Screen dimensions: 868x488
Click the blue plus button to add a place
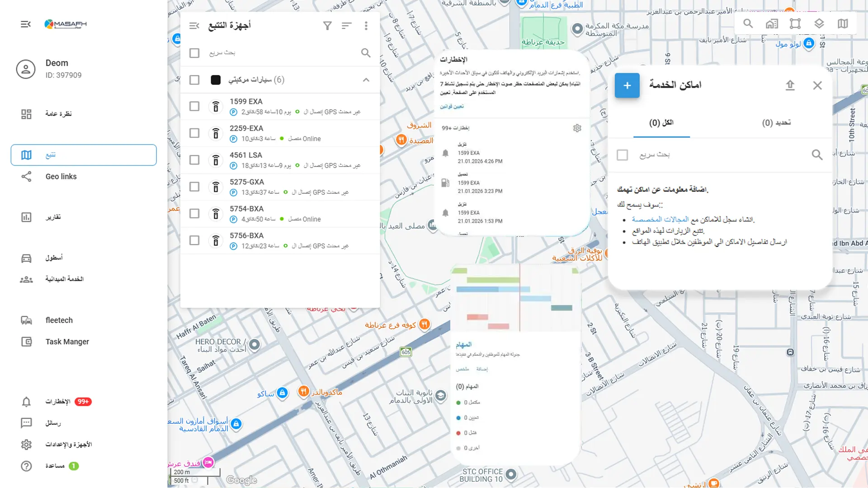(627, 85)
